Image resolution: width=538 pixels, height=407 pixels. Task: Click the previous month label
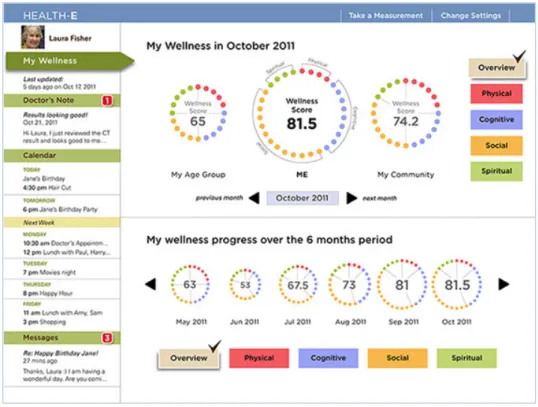(x=219, y=198)
